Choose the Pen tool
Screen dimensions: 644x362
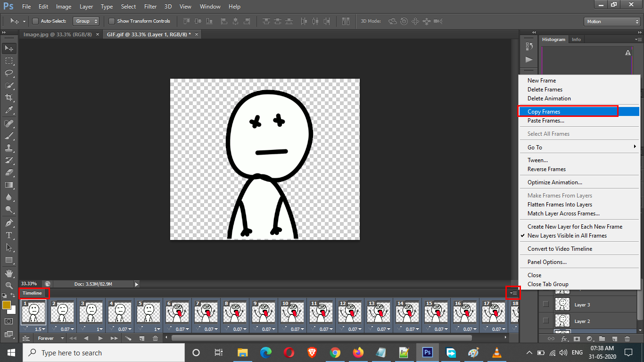click(9, 222)
